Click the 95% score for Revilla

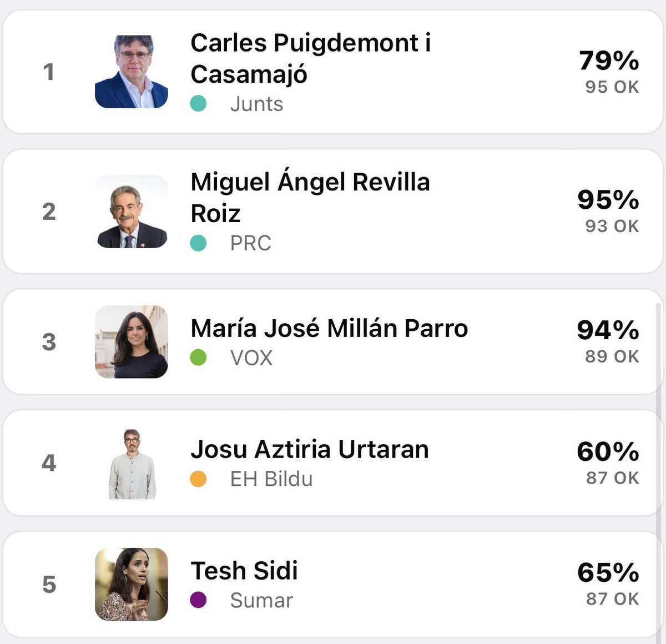point(608,200)
